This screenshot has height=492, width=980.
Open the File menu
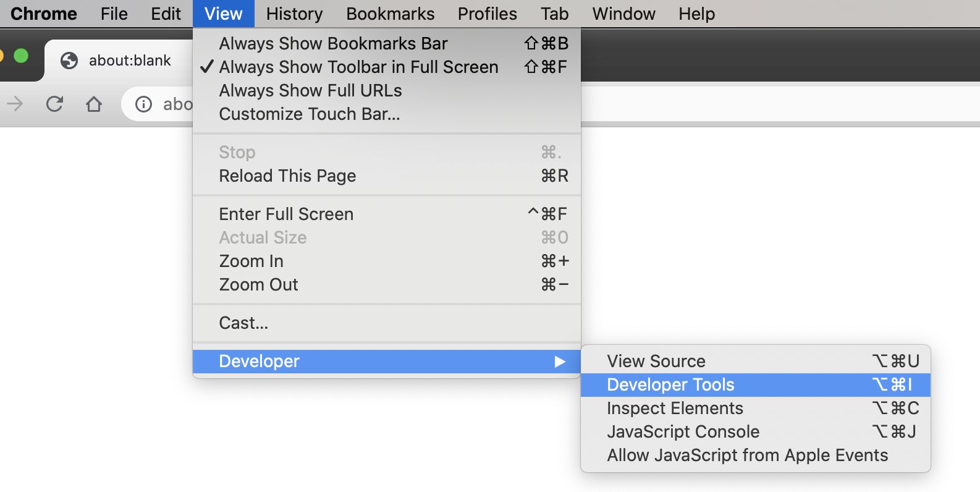pos(114,14)
